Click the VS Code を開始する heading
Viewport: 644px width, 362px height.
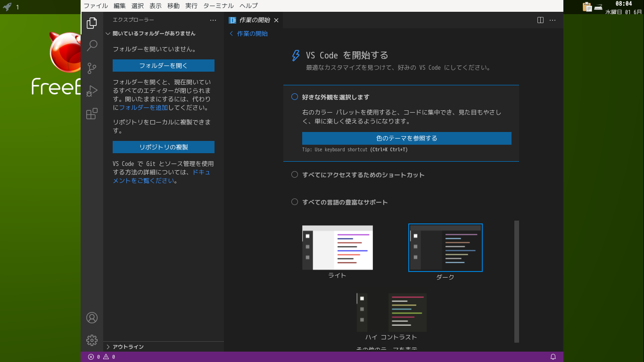tap(347, 56)
